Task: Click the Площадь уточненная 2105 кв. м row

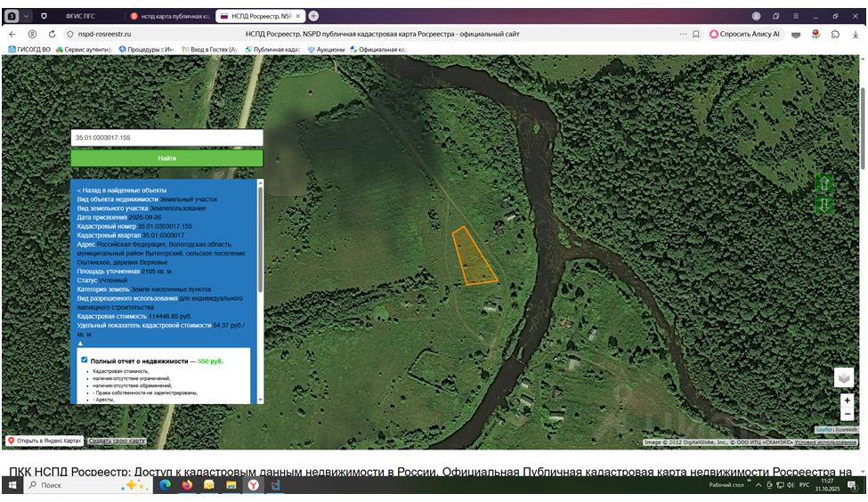Action: click(124, 271)
